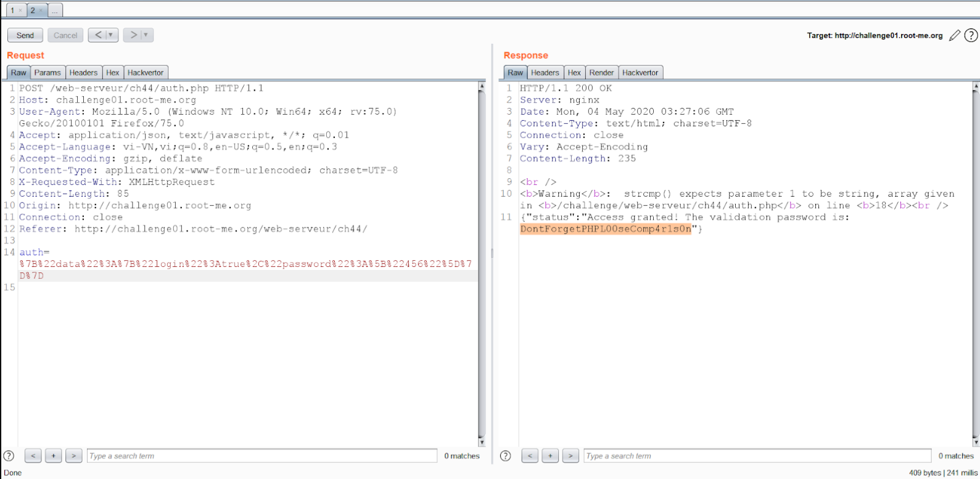Jump to next match in Request search
The width and height of the screenshot is (980, 479).
pyautogui.click(x=74, y=456)
